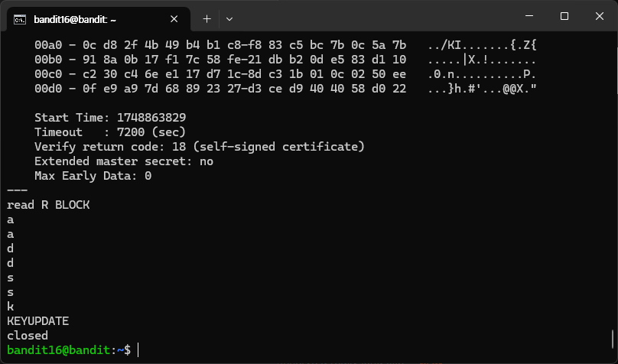Click the 00a0 hex dump row

click(285, 45)
